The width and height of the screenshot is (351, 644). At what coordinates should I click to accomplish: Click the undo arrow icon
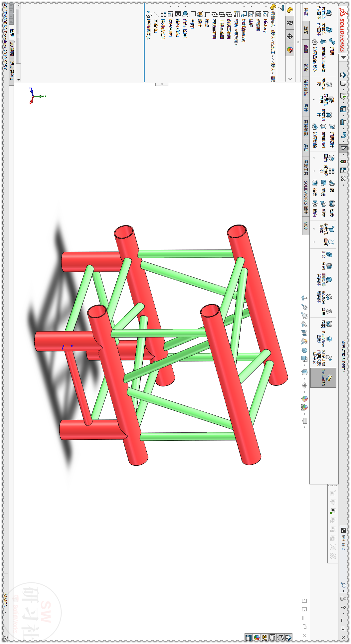pos(343,135)
